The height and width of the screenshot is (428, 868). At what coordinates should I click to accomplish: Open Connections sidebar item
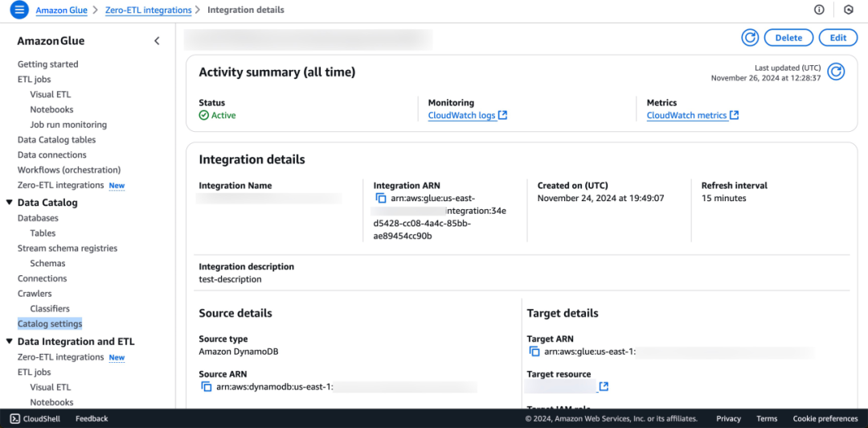tap(42, 278)
